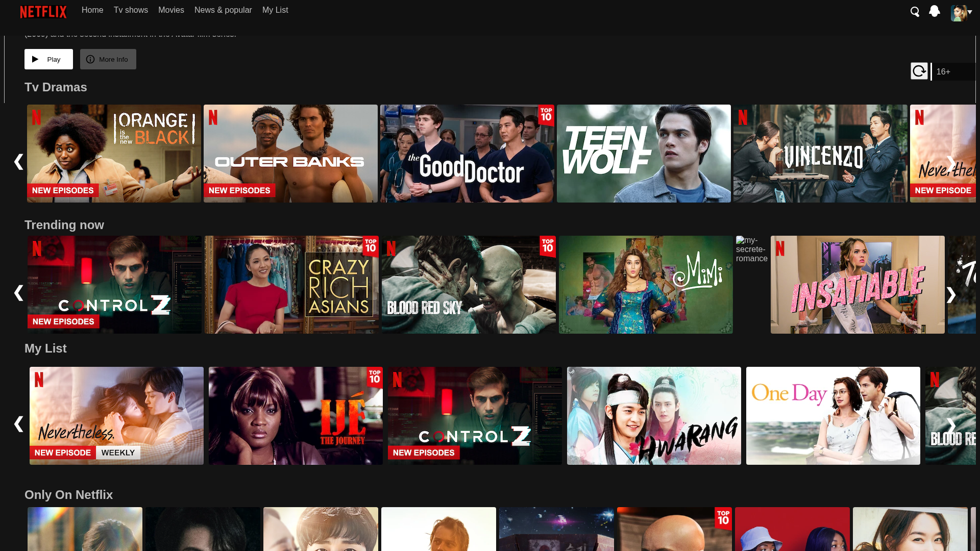Viewport: 980px width, 551px height.
Task: Open Nevertheless in My List
Action: coord(116,416)
